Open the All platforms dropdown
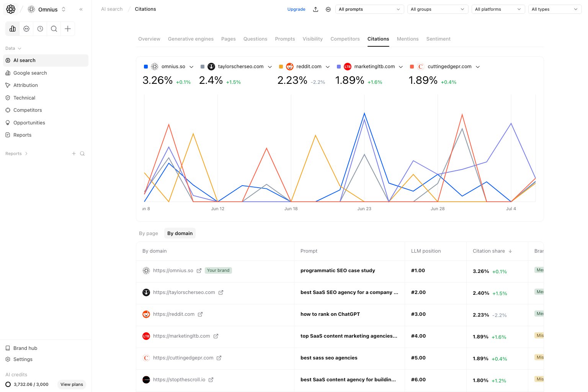 tap(498, 9)
